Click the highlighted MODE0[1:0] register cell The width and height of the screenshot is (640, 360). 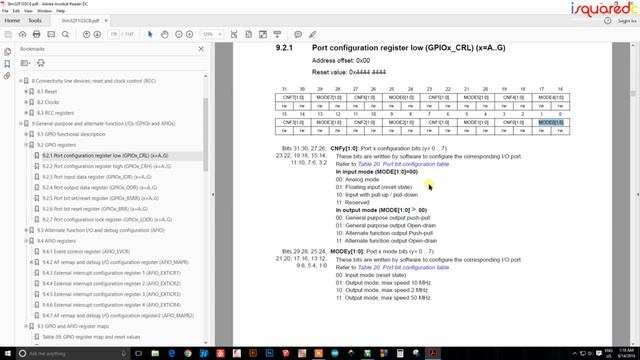coord(551,122)
